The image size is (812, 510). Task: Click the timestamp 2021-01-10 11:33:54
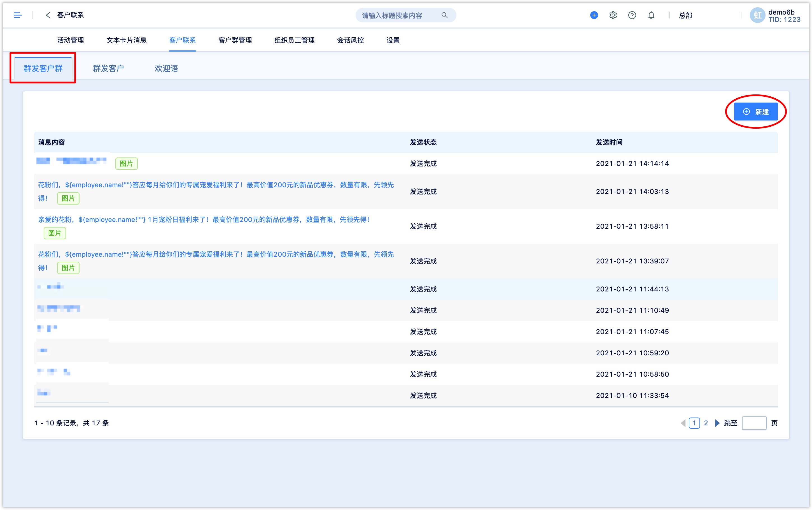click(632, 395)
